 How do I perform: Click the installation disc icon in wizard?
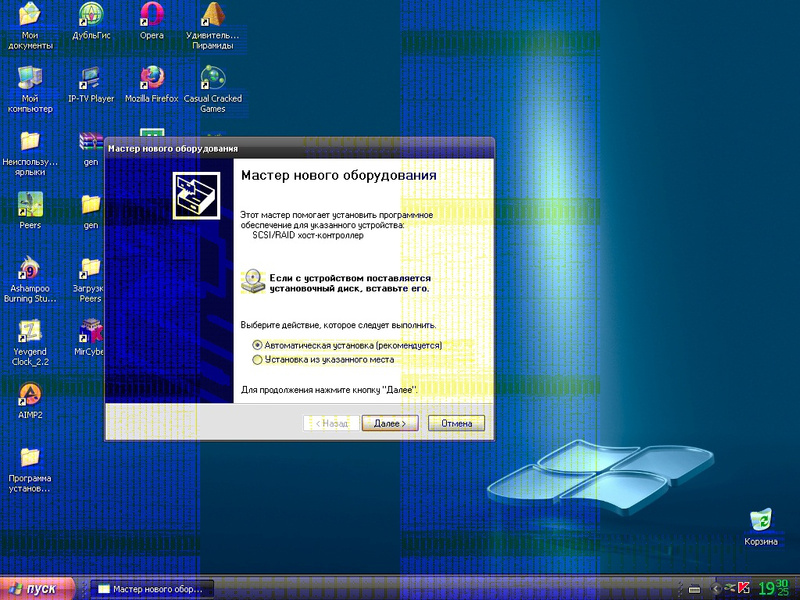click(x=253, y=281)
